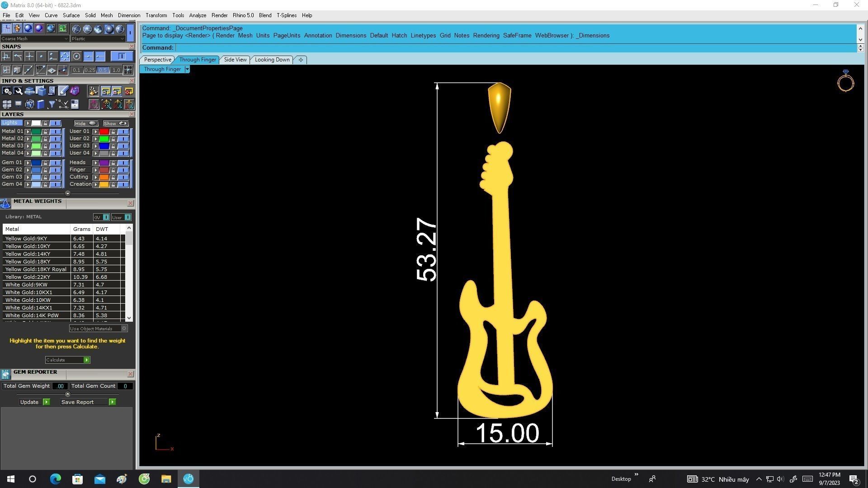Toggle the lock on Heads layer
868x488 pixels.
[x=113, y=163]
